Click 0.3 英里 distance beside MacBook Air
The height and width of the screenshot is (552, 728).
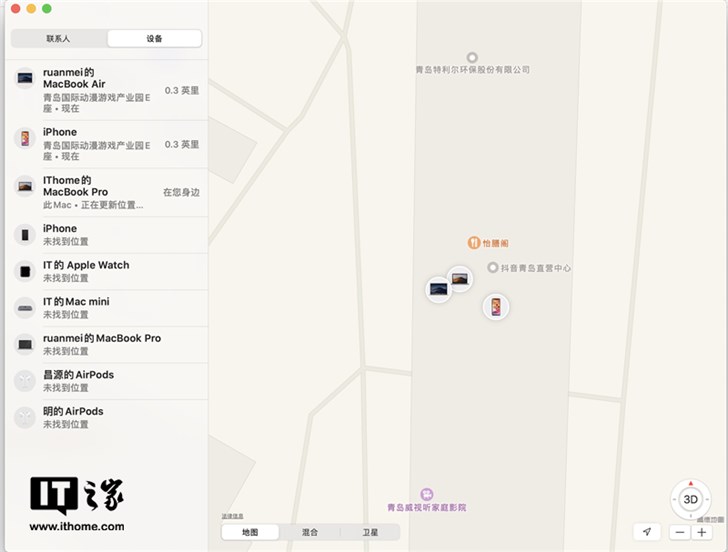[x=182, y=90]
